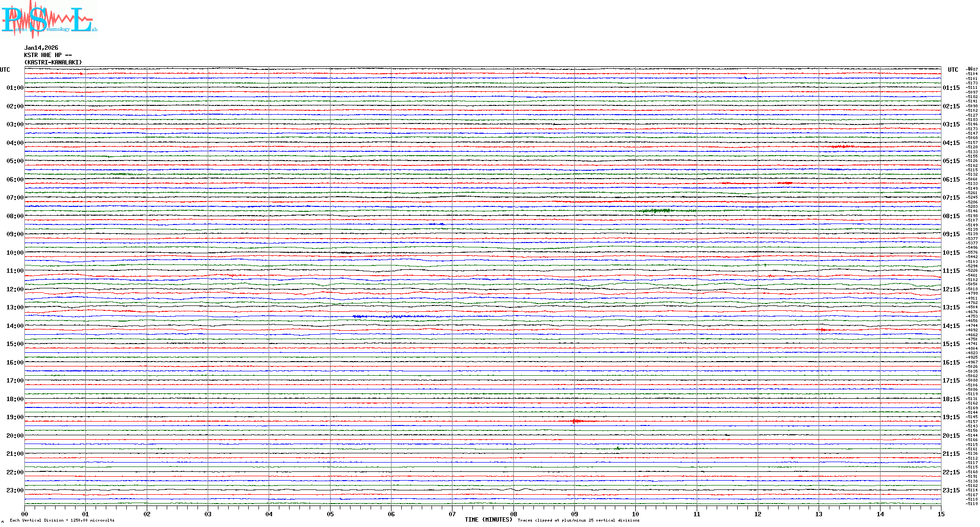
Task: Click the 19:15 time label on right
Action: click(951, 417)
